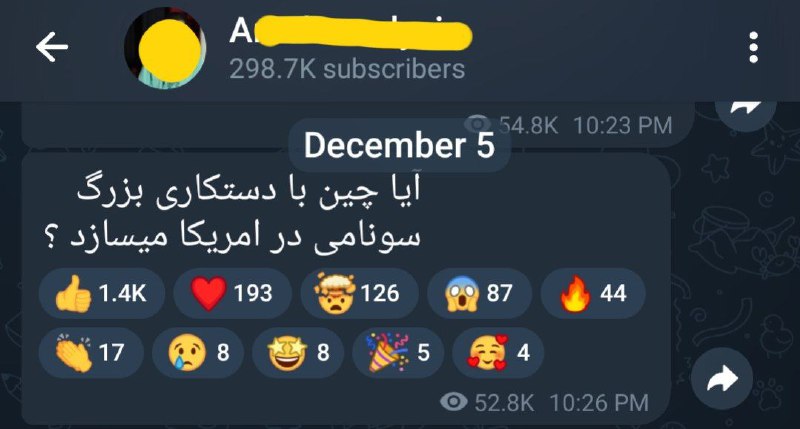The height and width of the screenshot is (429, 800).
Task: React with the smiling hearts face emoji
Action: pyautogui.click(x=497, y=352)
